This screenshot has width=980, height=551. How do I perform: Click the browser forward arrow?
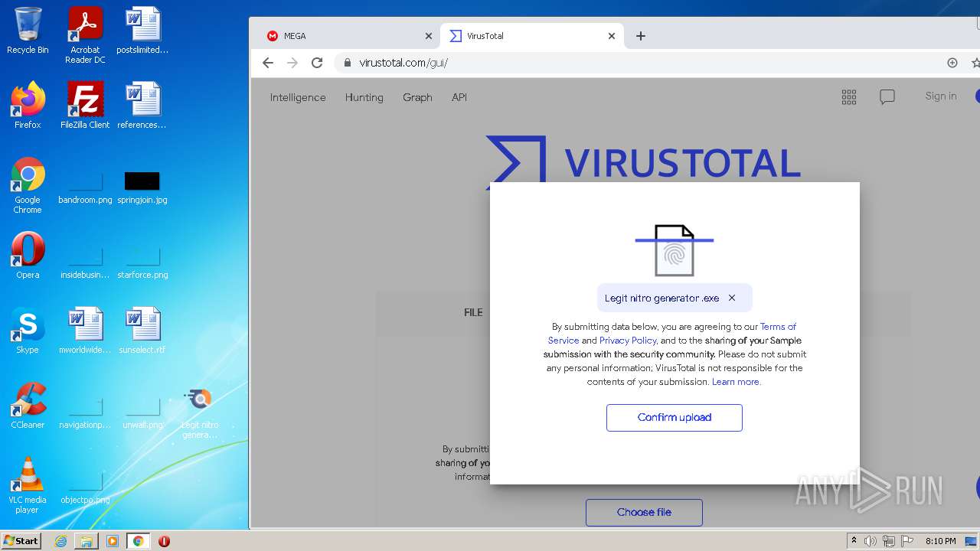[292, 63]
